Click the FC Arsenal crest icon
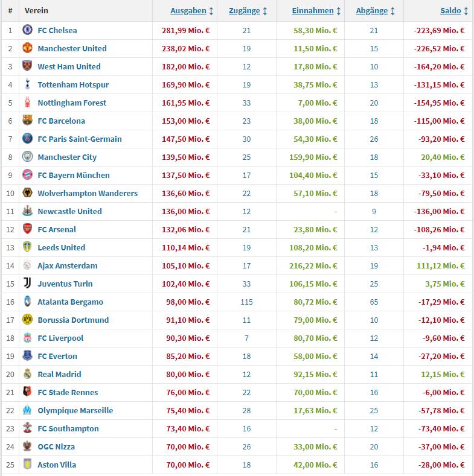Image resolution: width=474 pixels, height=476 pixels. [x=27, y=229]
